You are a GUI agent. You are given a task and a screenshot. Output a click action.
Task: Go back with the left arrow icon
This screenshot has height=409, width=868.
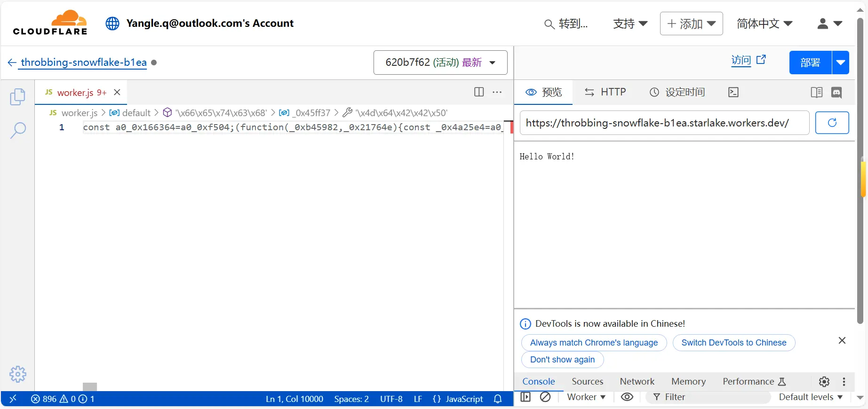pyautogui.click(x=12, y=63)
